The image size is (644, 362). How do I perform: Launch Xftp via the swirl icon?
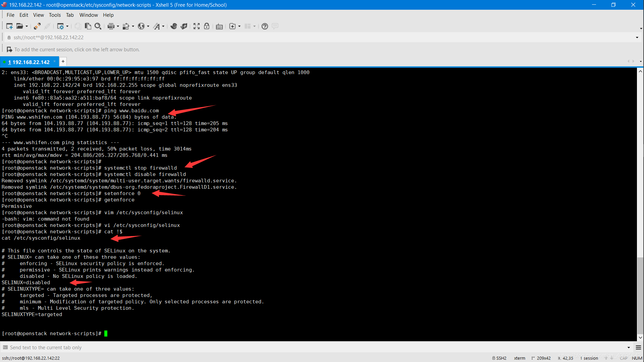tap(174, 26)
